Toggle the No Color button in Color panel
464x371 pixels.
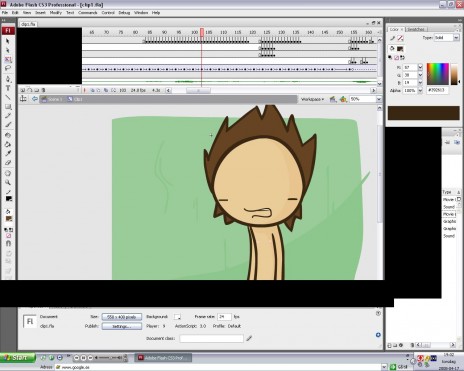coord(396,58)
